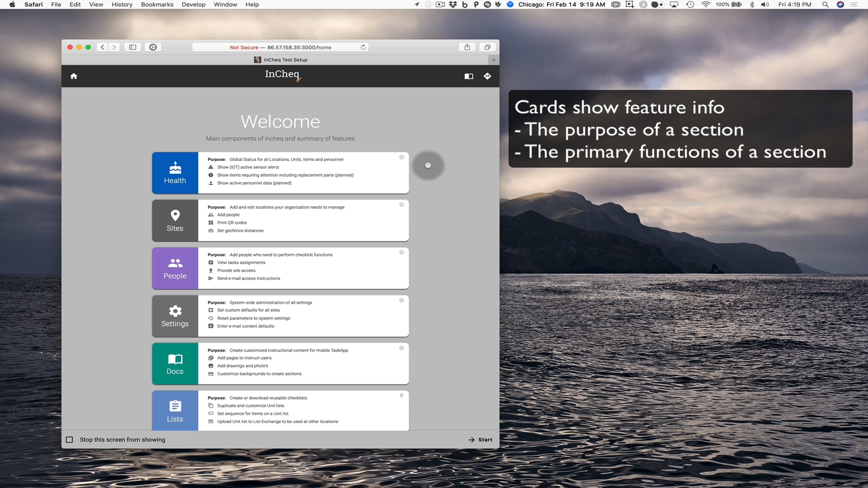This screenshot has height=488, width=868.
Task: Open the Lists clipboard tile
Action: [x=175, y=411]
